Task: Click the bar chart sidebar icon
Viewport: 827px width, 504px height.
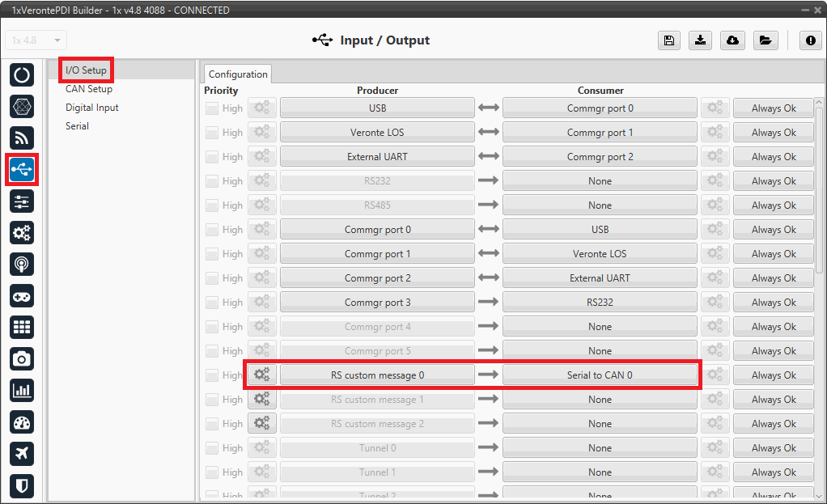Action: pyautogui.click(x=22, y=390)
